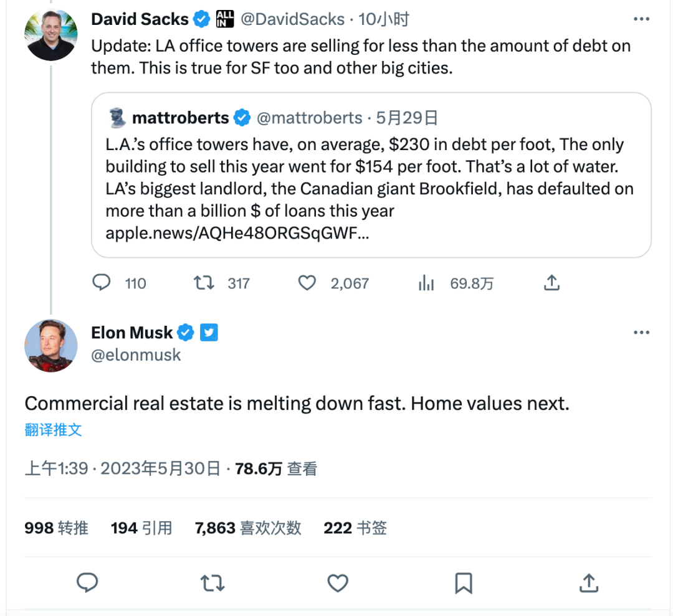Retweet Elon Musk's tweet

click(212, 583)
